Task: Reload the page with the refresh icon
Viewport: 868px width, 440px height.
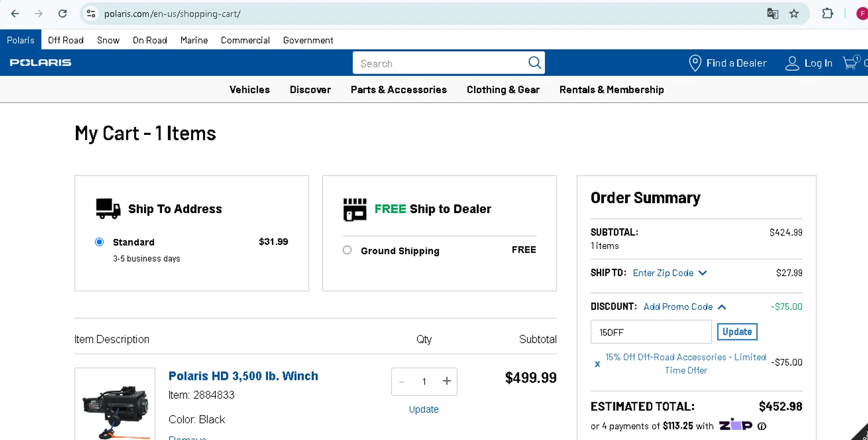Action: 62,13
